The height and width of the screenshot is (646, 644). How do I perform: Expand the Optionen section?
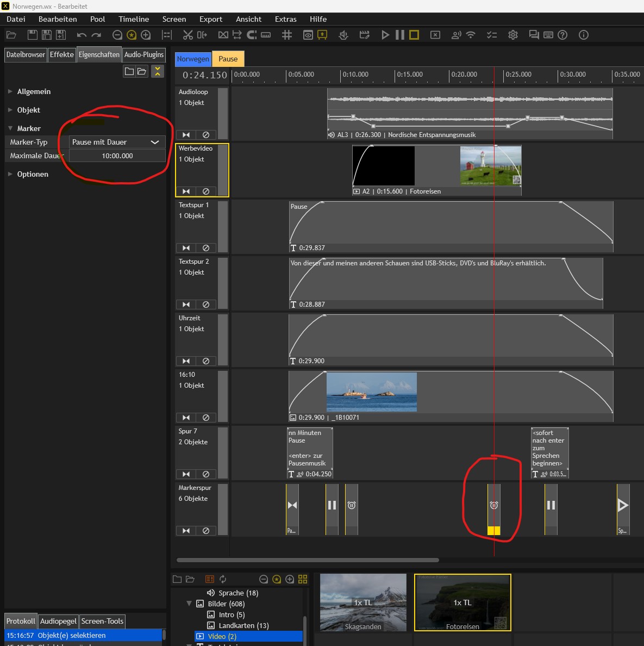10,174
